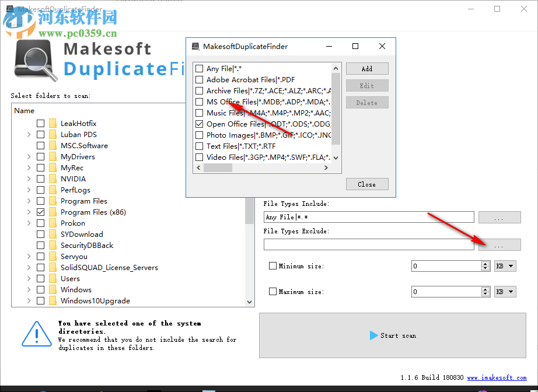Click the Add file type button
This screenshot has width=538, height=392.
pyautogui.click(x=366, y=68)
